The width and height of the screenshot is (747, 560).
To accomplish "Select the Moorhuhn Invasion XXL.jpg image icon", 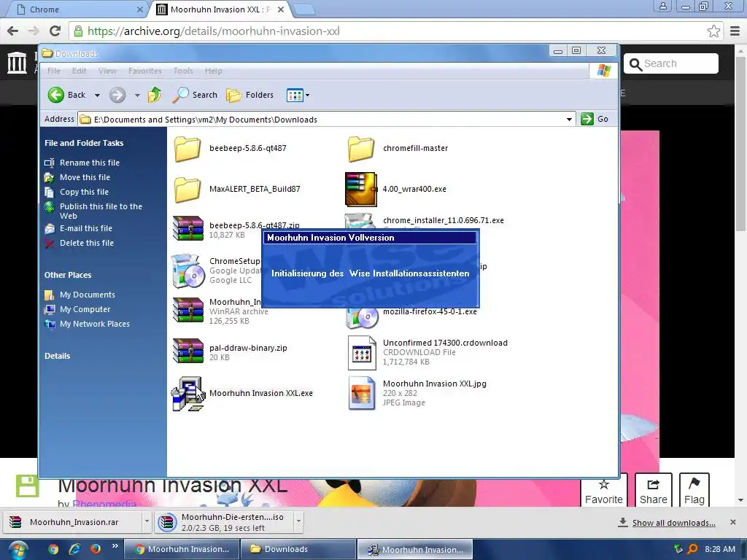I will point(362,393).
